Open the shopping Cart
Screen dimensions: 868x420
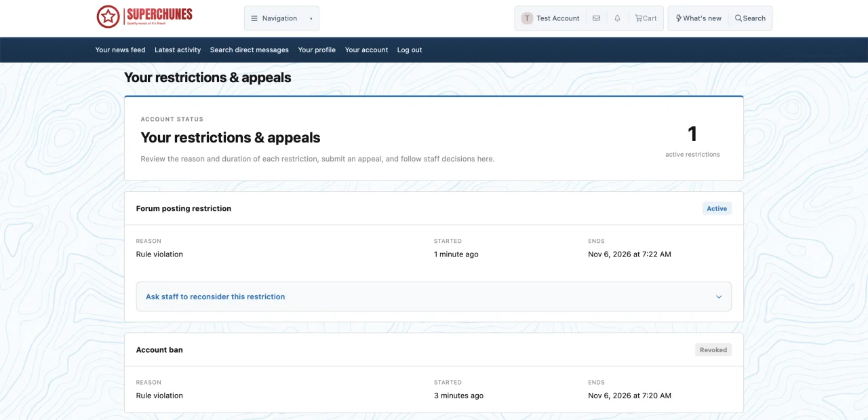(646, 18)
